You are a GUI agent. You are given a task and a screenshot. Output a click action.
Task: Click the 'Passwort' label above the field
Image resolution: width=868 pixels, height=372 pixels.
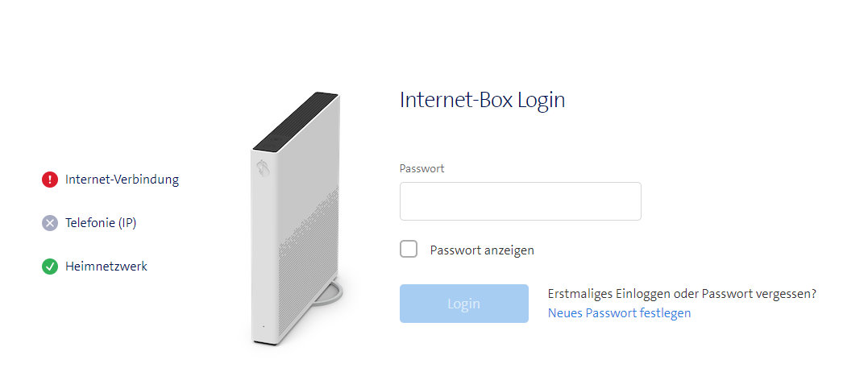pos(422,168)
